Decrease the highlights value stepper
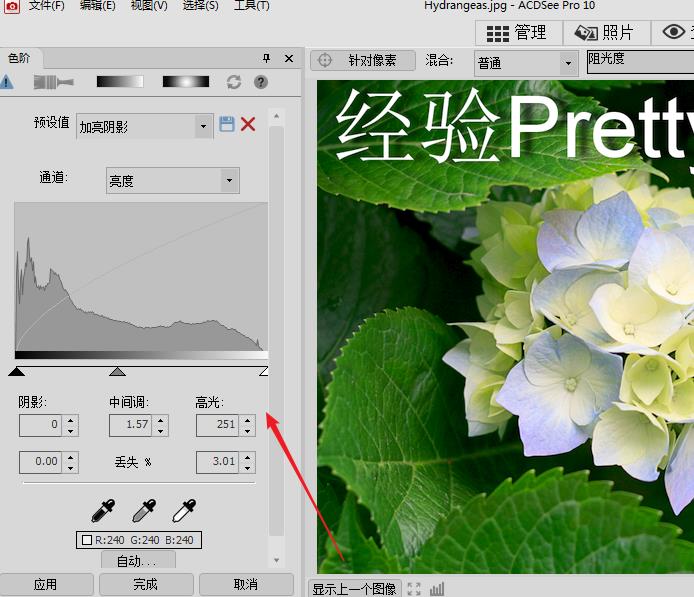Screen dimensions: 694x597 (x=248, y=431)
